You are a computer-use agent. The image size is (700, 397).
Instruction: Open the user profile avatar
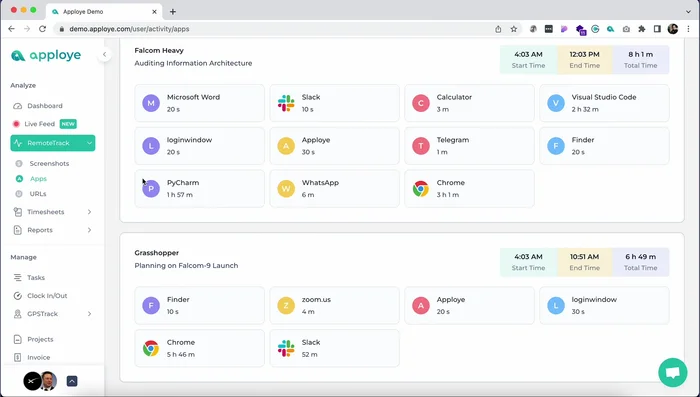point(49,381)
